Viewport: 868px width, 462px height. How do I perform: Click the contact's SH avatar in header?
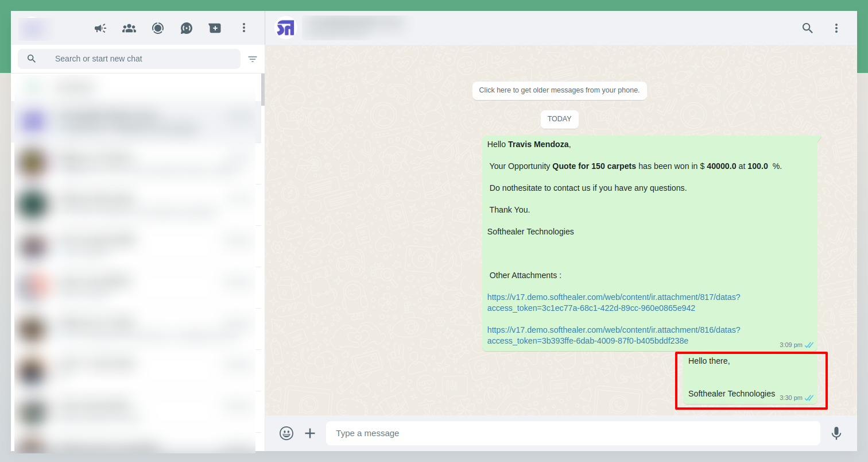(285, 28)
